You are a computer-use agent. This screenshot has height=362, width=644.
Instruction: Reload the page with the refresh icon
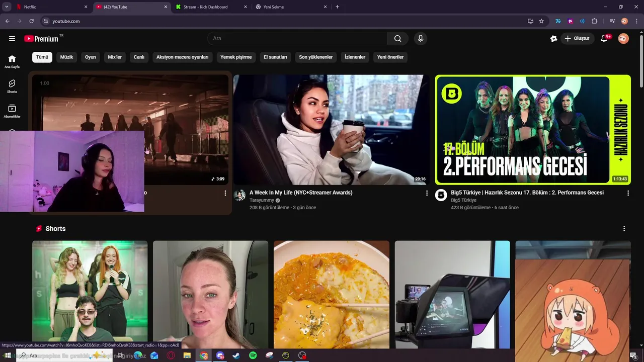31,21
